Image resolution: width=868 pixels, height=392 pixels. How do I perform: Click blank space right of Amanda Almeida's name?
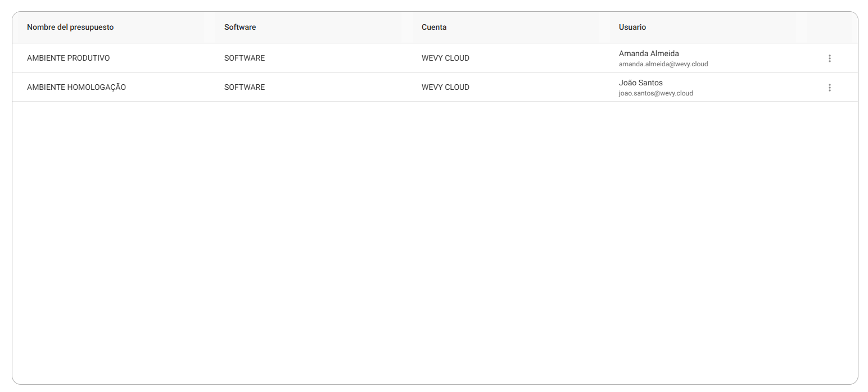748,54
